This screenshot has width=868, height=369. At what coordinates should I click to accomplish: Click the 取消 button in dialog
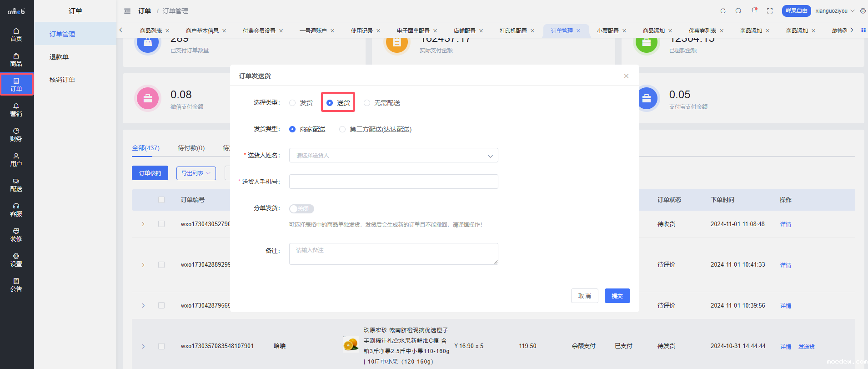[x=584, y=296]
